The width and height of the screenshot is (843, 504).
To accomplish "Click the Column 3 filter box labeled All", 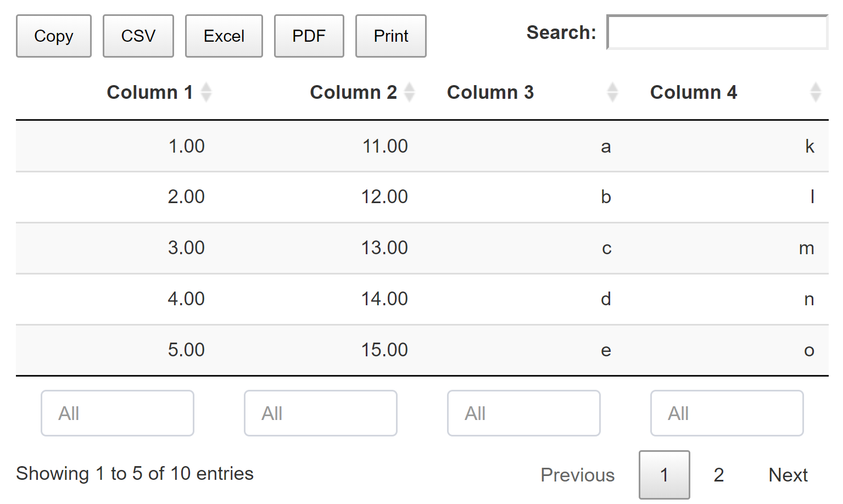I will coord(523,413).
